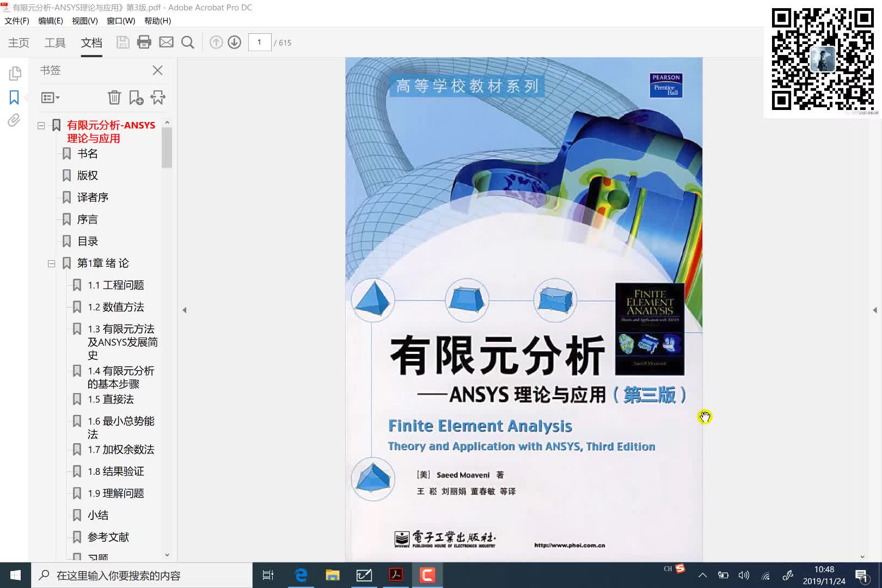Go to previous page arrow

[x=216, y=42]
